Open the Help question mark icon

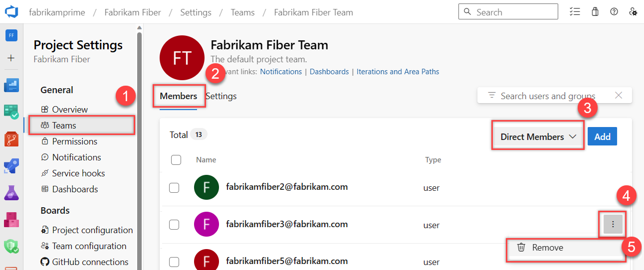(x=614, y=12)
